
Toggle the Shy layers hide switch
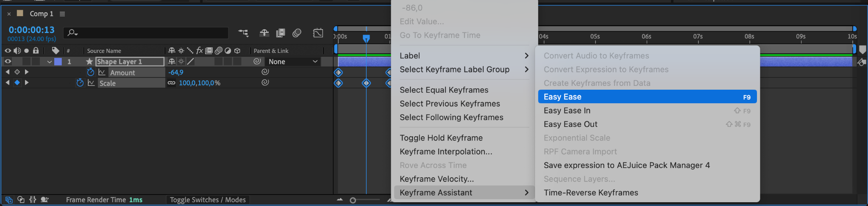tap(264, 33)
